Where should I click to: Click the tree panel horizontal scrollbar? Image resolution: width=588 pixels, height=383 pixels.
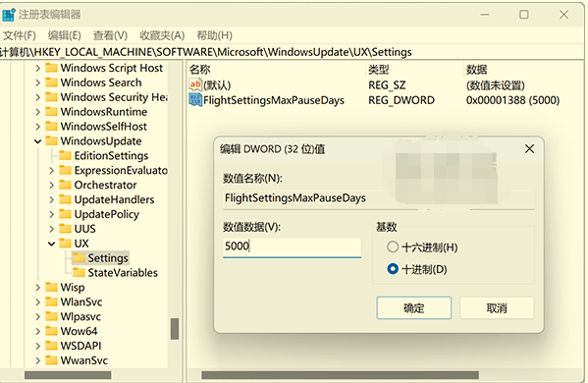pyautogui.click(x=68, y=375)
